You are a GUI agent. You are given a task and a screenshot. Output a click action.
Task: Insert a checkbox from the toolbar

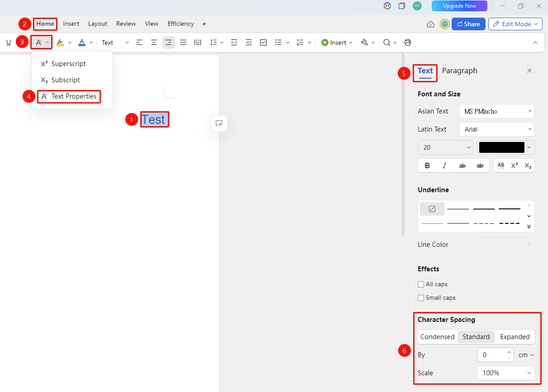[x=263, y=43]
